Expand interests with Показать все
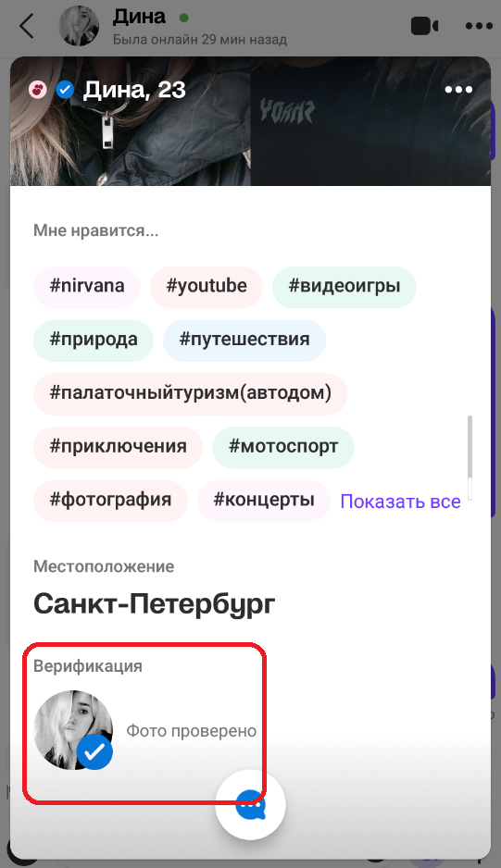The image size is (501, 868). pos(400,501)
